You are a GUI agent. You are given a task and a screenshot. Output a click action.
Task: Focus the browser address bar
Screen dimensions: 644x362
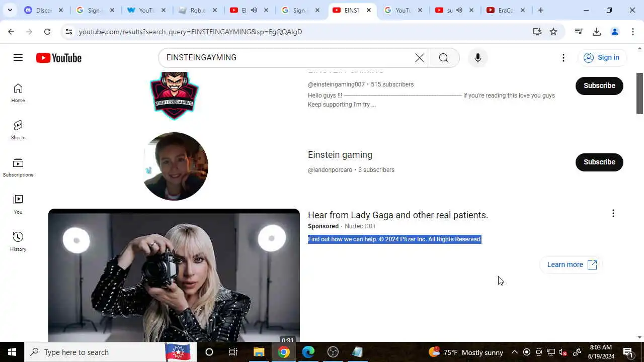pyautogui.click(x=302, y=32)
